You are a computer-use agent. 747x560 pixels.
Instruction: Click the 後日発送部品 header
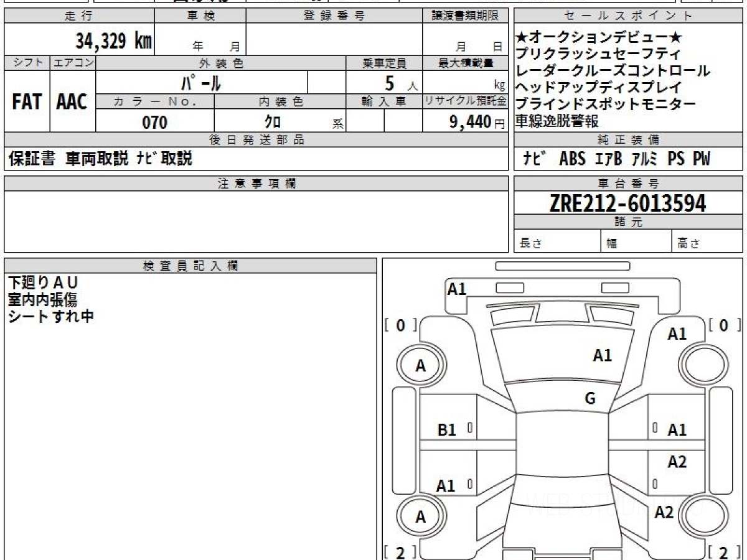pyautogui.click(x=256, y=140)
